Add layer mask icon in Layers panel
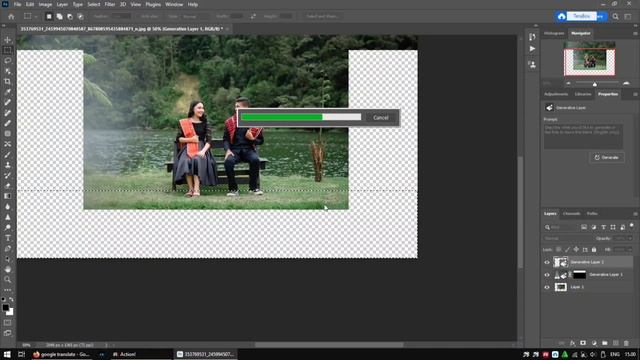This screenshot has width=640, height=360. point(583,343)
